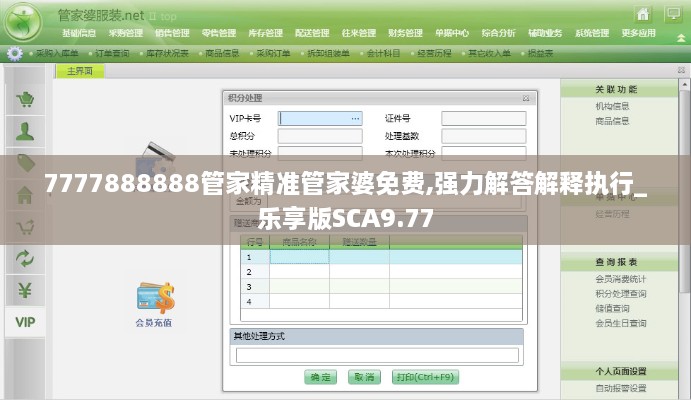Open the home icon in top-right header
The height and width of the screenshot is (400, 691).
[x=643, y=14]
